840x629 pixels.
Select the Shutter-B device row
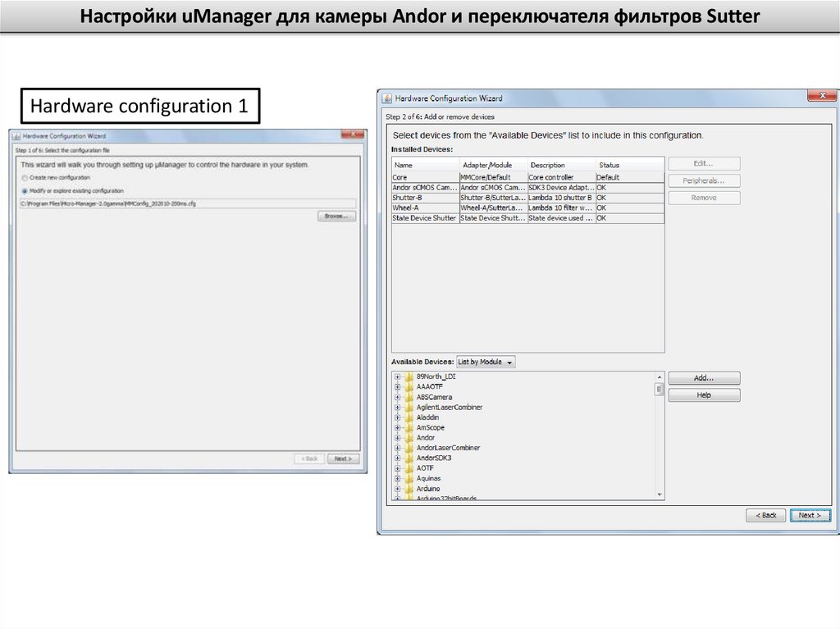[x=527, y=198]
